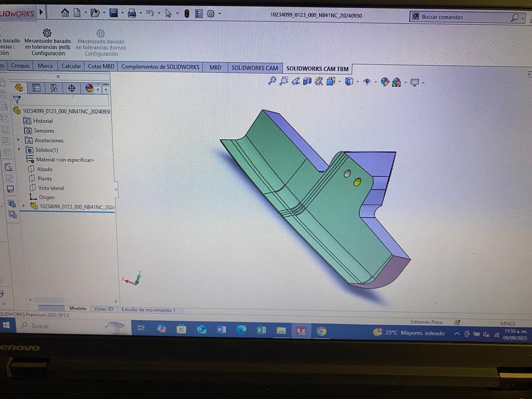Click Mecanizado basado en tolerancias (mill)
The image size is (532, 399).
[x=47, y=42]
